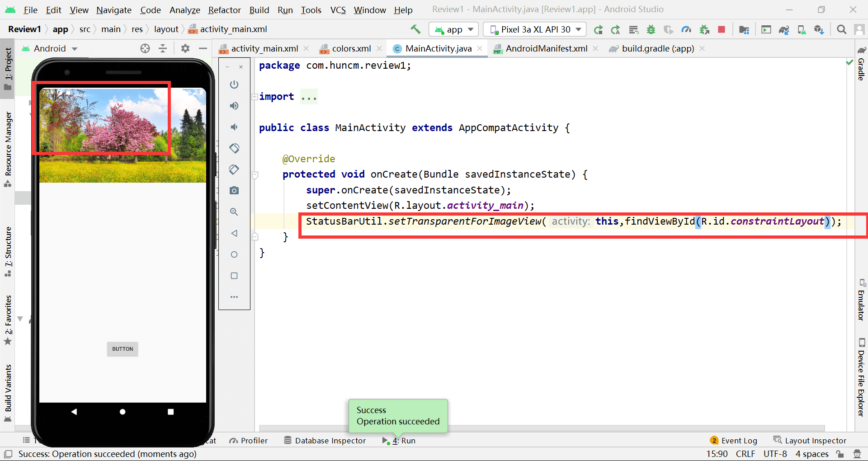Viewport: 868px width, 461px height.
Task: Rotate emulator left using rotate icon
Action: [234, 148]
